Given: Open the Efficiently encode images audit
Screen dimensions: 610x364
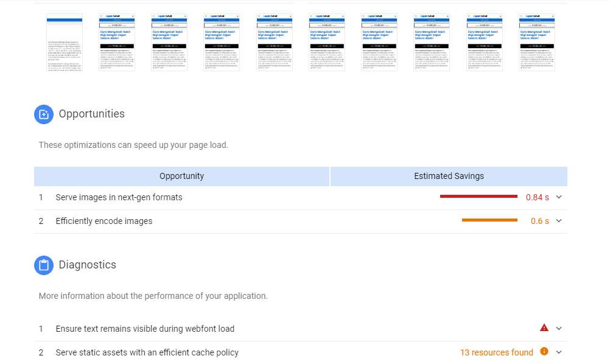Looking at the screenshot, I should pyautogui.click(x=103, y=221).
